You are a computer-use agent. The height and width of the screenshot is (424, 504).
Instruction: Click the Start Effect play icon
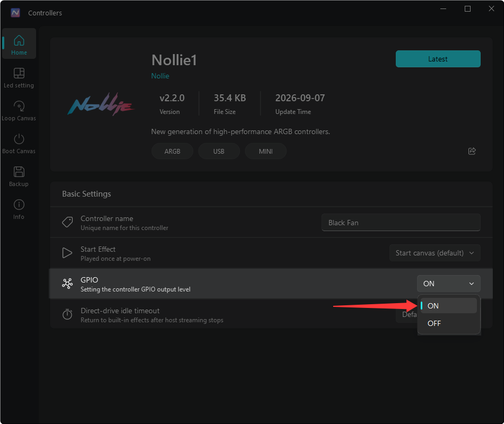[x=67, y=253]
